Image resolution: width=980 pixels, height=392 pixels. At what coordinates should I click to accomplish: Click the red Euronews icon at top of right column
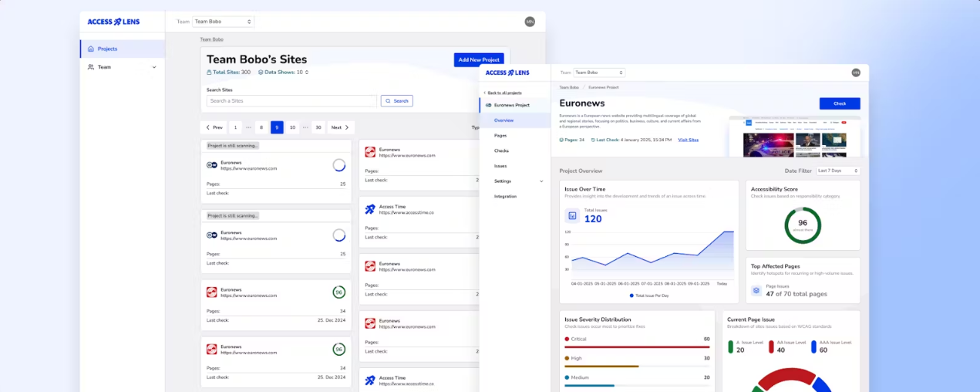coord(370,152)
